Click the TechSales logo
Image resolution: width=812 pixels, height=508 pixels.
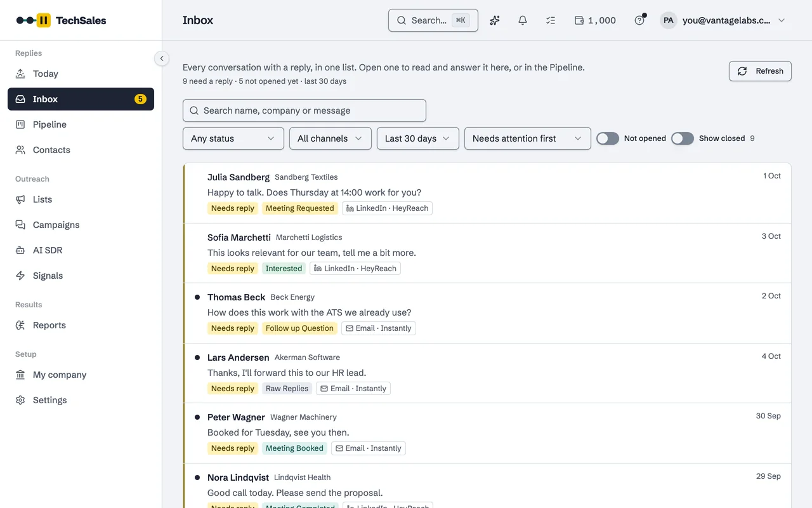point(61,20)
